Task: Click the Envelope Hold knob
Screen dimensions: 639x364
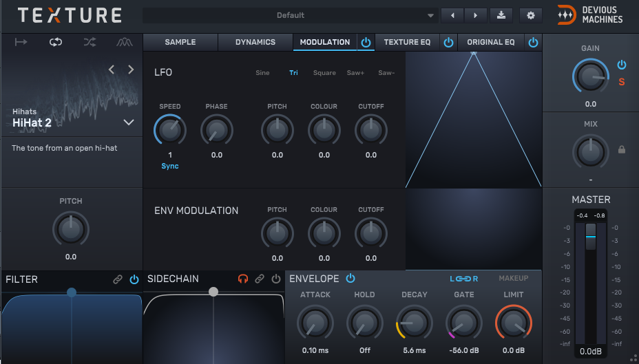Action: click(x=365, y=323)
